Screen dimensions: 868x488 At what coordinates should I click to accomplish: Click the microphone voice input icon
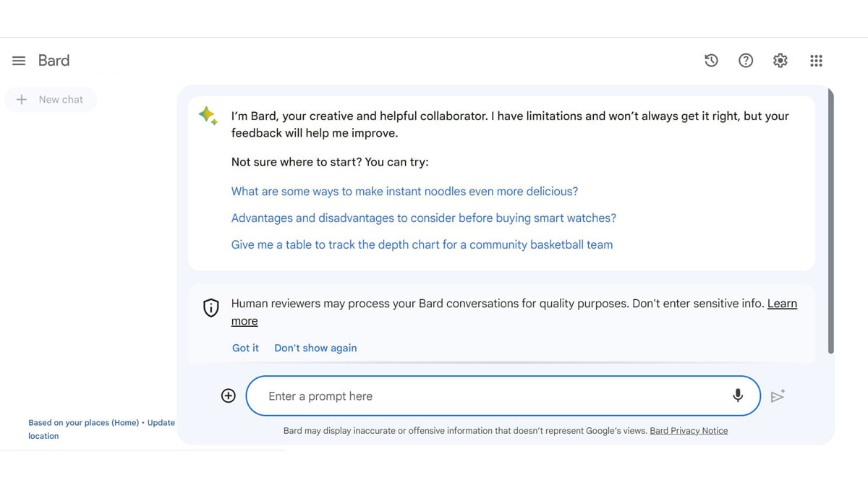(738, 395)
